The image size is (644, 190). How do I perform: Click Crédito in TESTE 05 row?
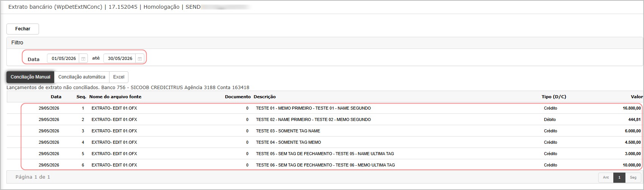550,154
